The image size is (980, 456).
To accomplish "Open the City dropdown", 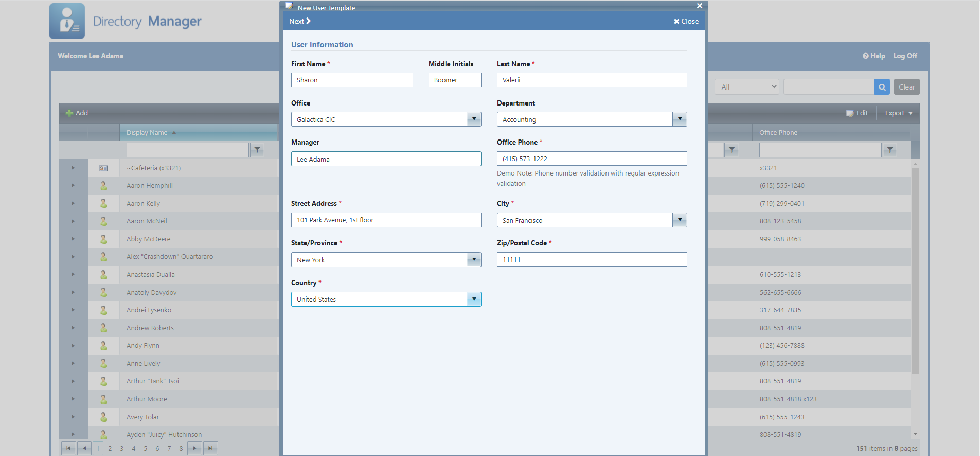I will 680,220.
